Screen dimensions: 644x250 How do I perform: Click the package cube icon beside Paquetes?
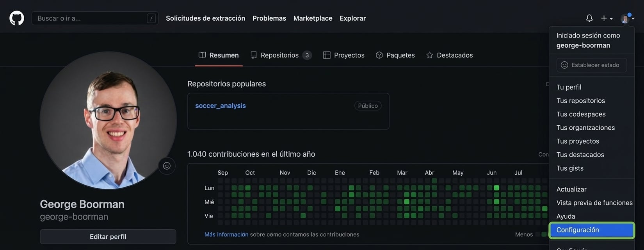coord(379,55)
